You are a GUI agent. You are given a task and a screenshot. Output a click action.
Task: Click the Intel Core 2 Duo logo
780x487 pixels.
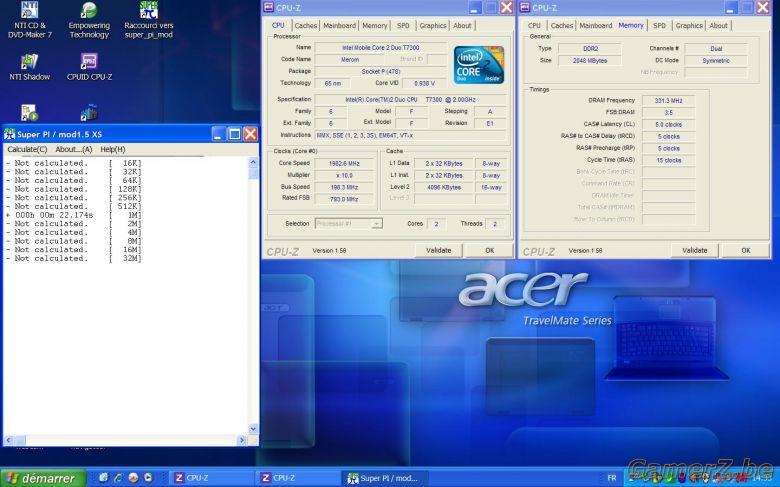coord(479,65)
